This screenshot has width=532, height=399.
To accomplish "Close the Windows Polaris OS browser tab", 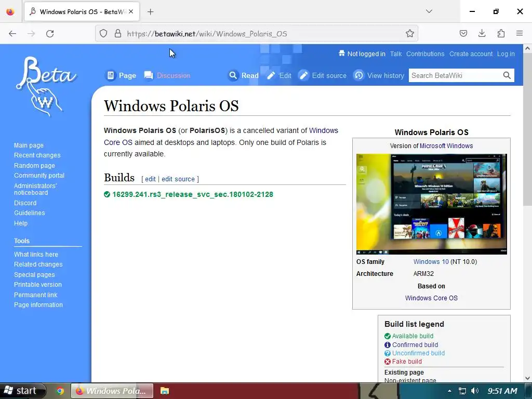I will point(131,11).
